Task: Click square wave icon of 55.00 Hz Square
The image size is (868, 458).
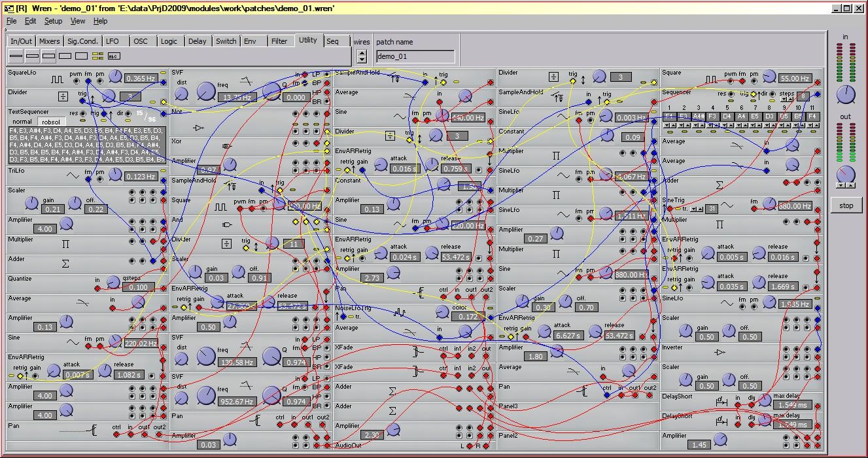Action: (711, 79)
